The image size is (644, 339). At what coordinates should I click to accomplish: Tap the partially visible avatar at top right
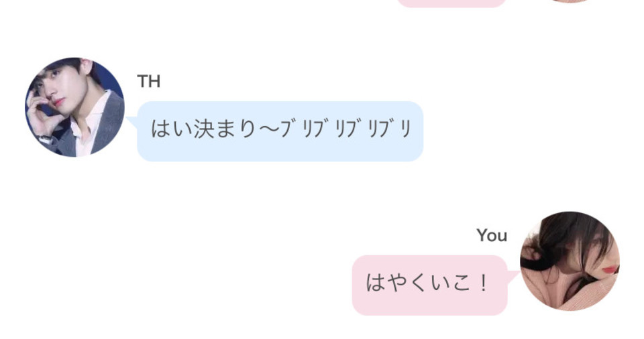(570, 1)
